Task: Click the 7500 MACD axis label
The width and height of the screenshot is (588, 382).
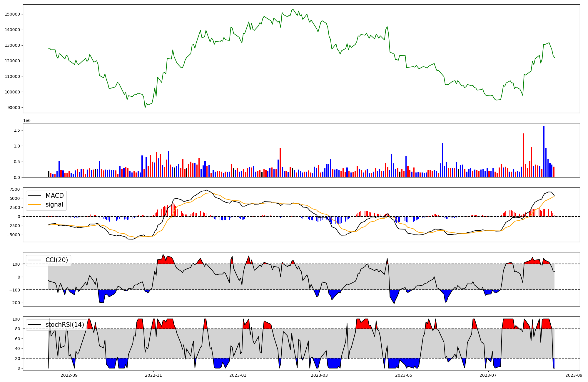Action: 15,189
